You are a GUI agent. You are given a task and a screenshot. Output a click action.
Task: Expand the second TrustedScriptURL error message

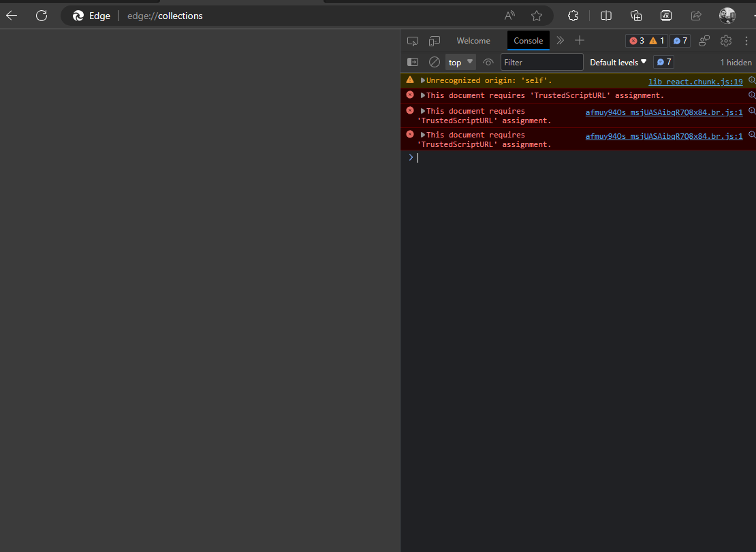pyautogui.click(x=423, y=111)
